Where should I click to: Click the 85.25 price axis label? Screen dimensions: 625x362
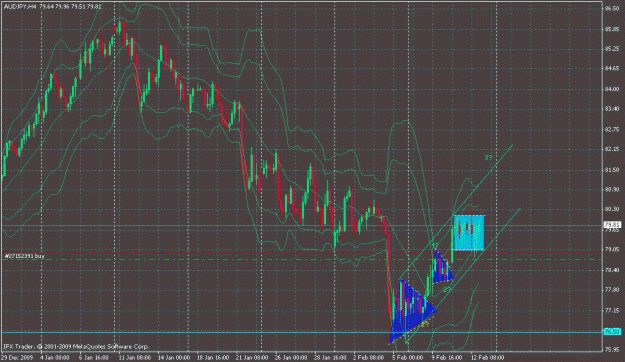click(x=612, y=49)
